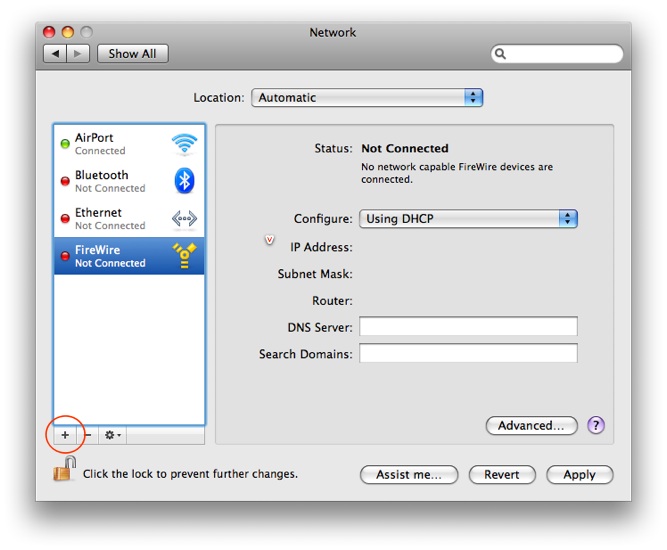This screenshot has height=550, width=667.
Task: Click the AirPort Wi-Fi icon
Action: point(184,144)
